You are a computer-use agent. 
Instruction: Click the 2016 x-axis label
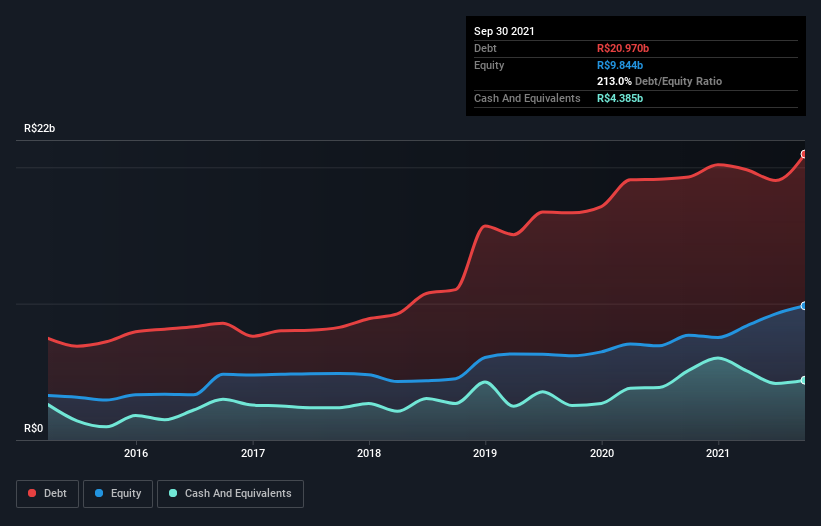click(x=136, y=453)
